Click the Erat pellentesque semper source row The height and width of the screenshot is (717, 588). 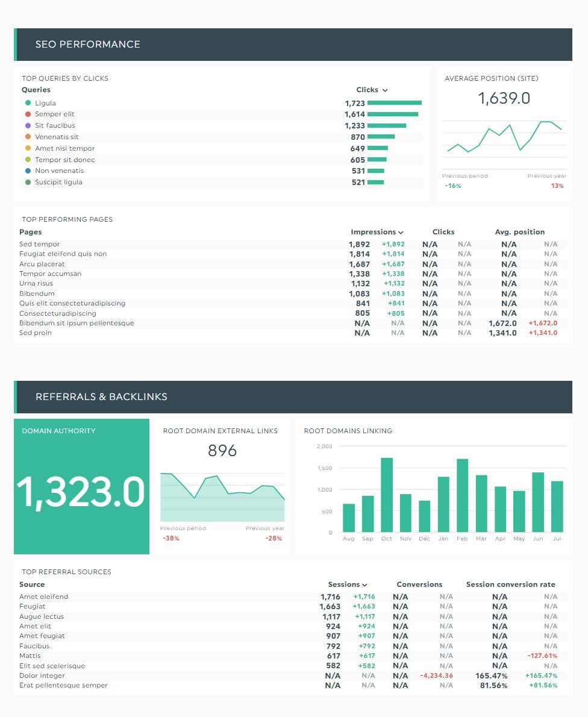click(293, 686)
